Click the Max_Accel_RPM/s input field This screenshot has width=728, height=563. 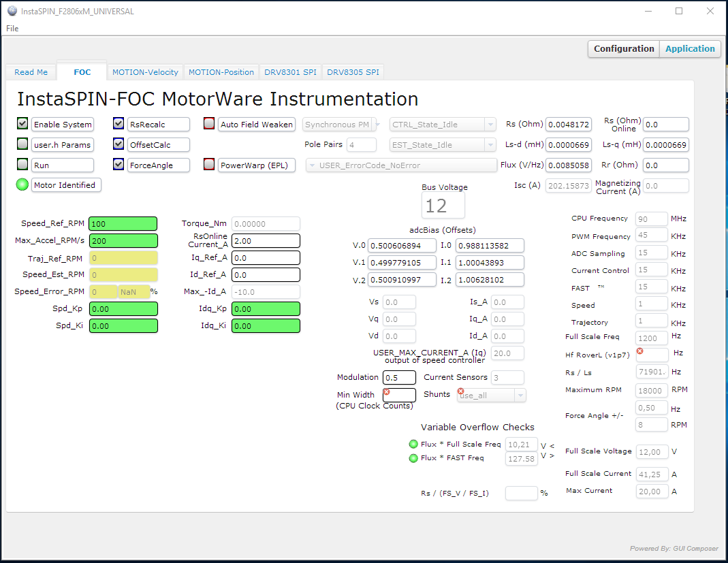(123, 241)
